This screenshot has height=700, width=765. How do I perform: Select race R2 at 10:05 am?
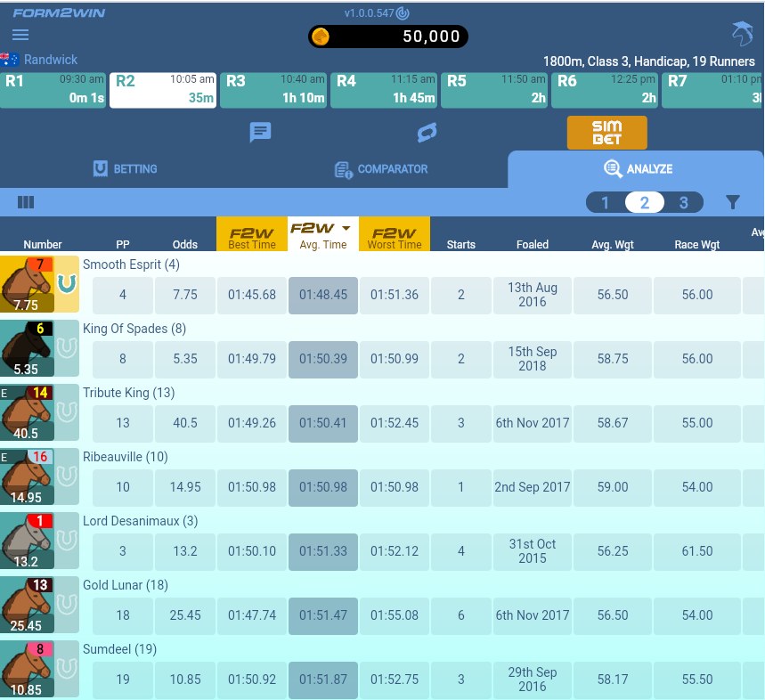pyautogui.click(x=163, y=90)
